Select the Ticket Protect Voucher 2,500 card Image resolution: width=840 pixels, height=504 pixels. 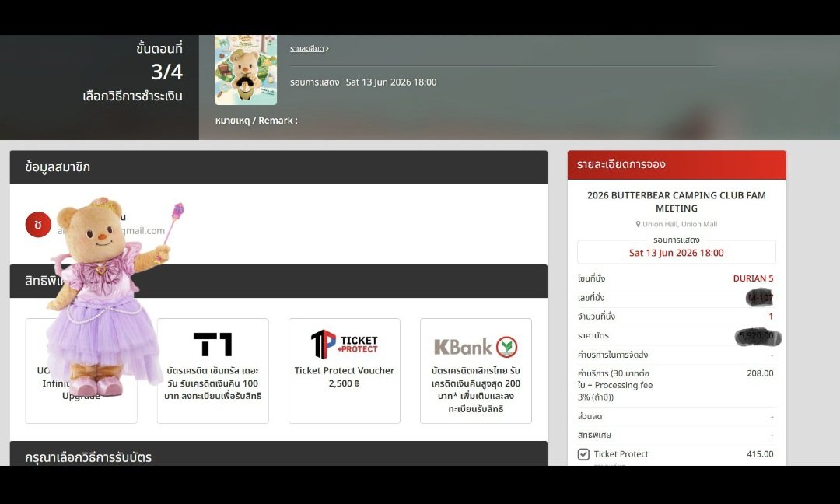coord(345,371)
